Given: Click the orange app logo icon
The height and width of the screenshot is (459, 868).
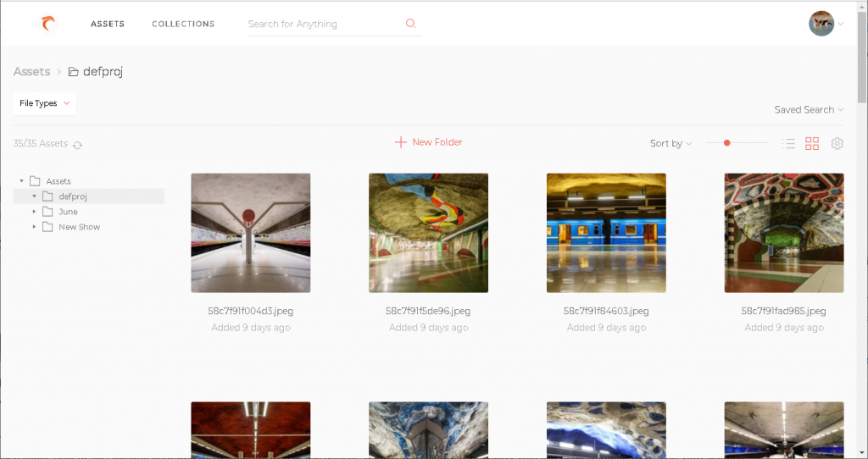Looking at the screenshot, I should click(x=48, y=24).
